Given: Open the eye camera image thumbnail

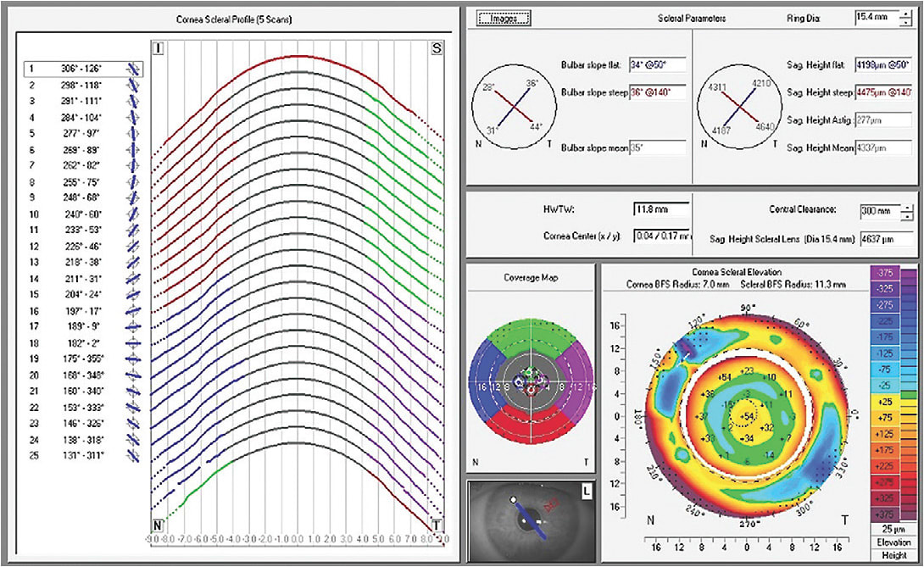Looking at the screenshot, I should tap(531, 521).
